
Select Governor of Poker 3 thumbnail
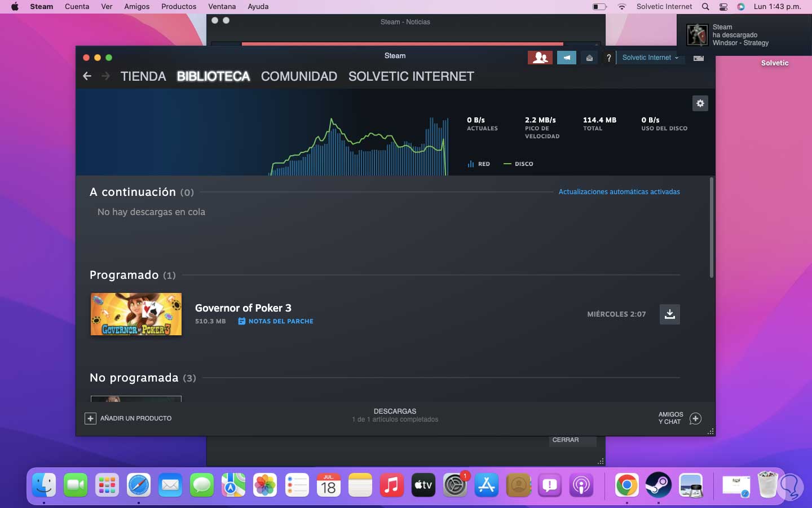coord(136,314)
